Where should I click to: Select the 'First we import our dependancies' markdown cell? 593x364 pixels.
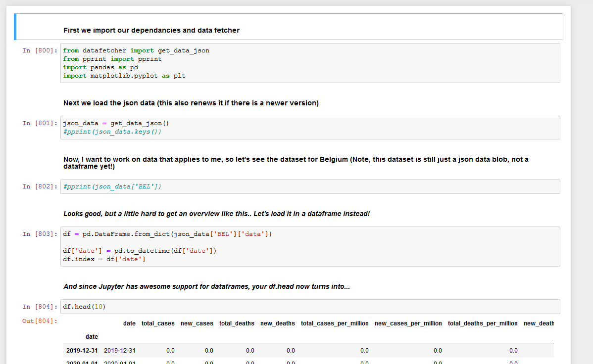point(151,30)
